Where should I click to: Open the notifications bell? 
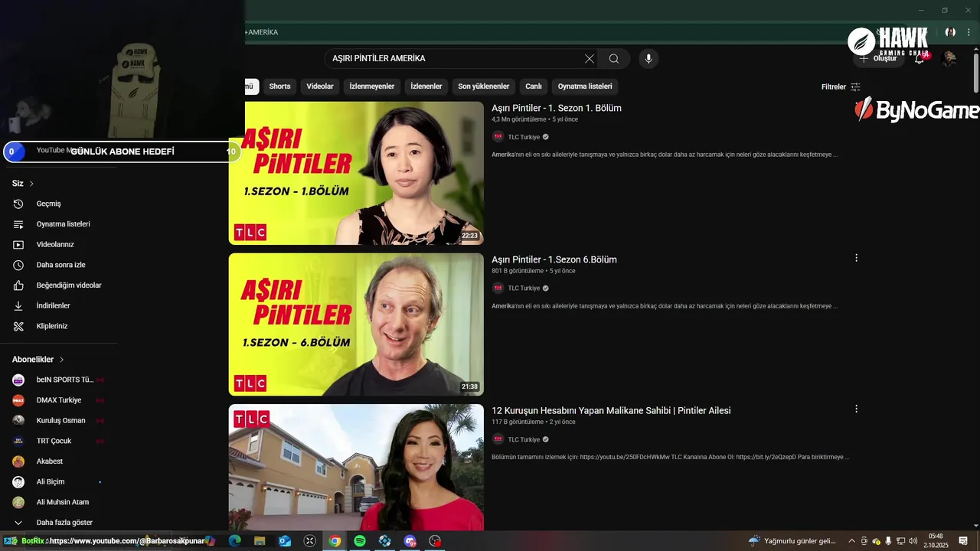[920, 59]
